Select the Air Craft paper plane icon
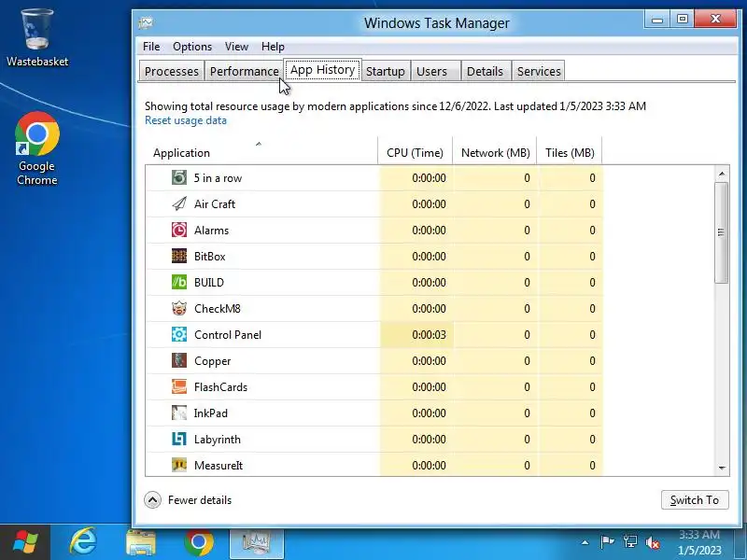The height and width of the screenshot is (560, 747). click(x=179, y=204)
